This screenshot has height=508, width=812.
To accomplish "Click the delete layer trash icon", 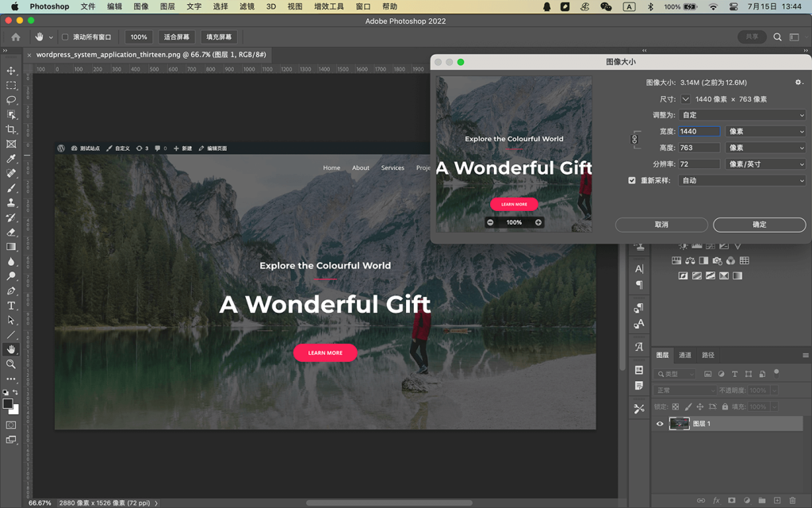I will [792, 500].
